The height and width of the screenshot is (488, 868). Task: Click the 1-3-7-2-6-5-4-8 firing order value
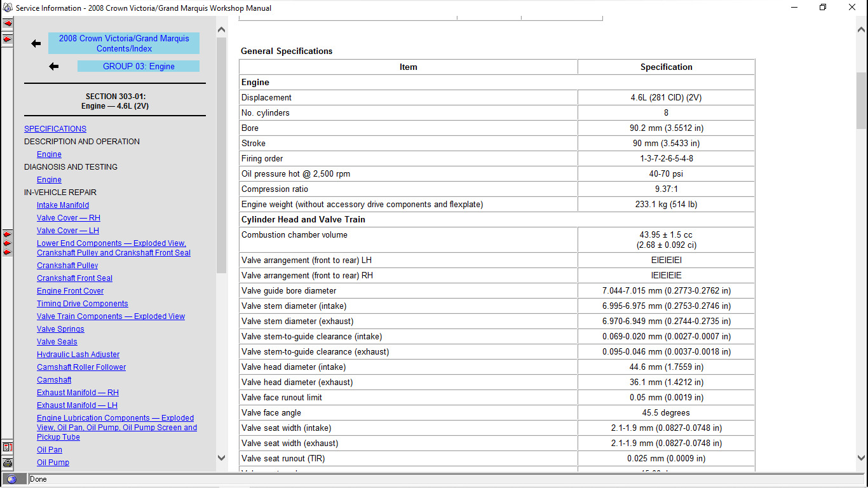click(666, 159)
